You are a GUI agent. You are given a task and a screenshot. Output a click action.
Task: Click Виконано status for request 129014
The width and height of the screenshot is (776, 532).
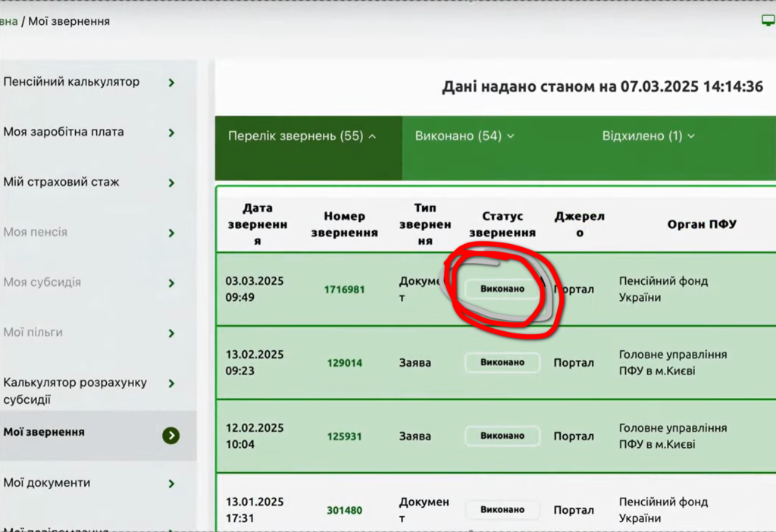[x=502, y=362]
